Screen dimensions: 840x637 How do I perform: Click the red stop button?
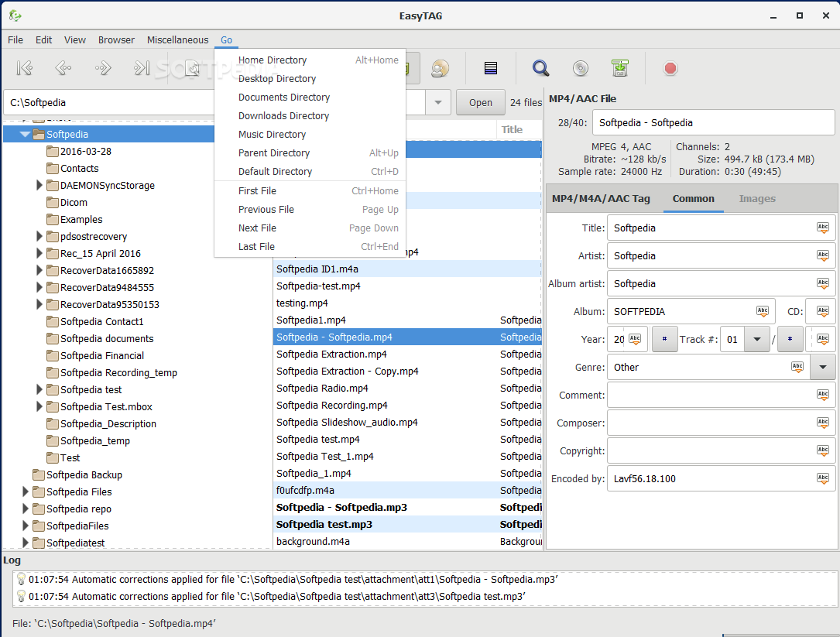click(x=670, y=68)
